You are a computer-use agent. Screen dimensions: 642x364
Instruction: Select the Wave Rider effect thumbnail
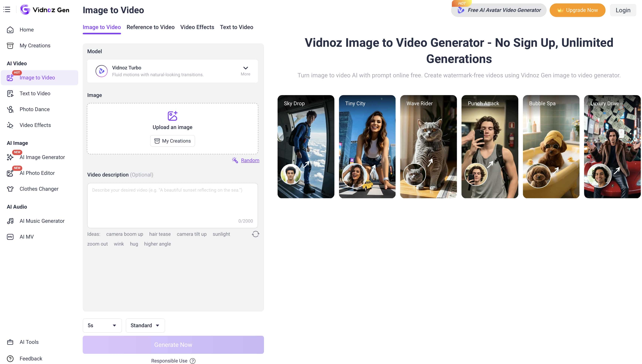[428, 147]
